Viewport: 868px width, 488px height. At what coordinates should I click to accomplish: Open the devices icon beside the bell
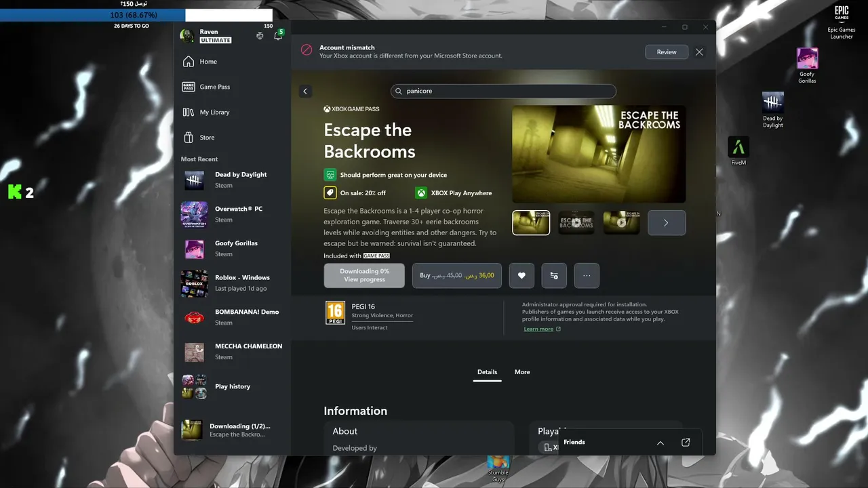[260, 36]
